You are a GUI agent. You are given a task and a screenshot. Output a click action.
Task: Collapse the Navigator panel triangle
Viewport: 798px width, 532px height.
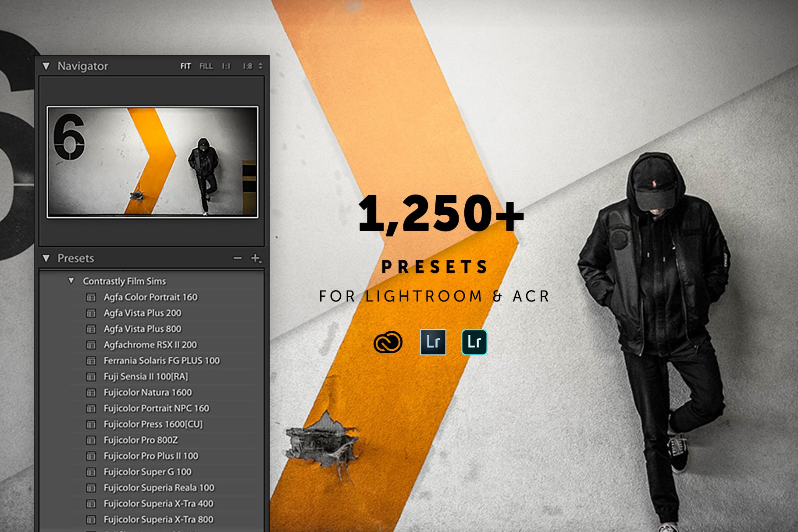[46, 66]
